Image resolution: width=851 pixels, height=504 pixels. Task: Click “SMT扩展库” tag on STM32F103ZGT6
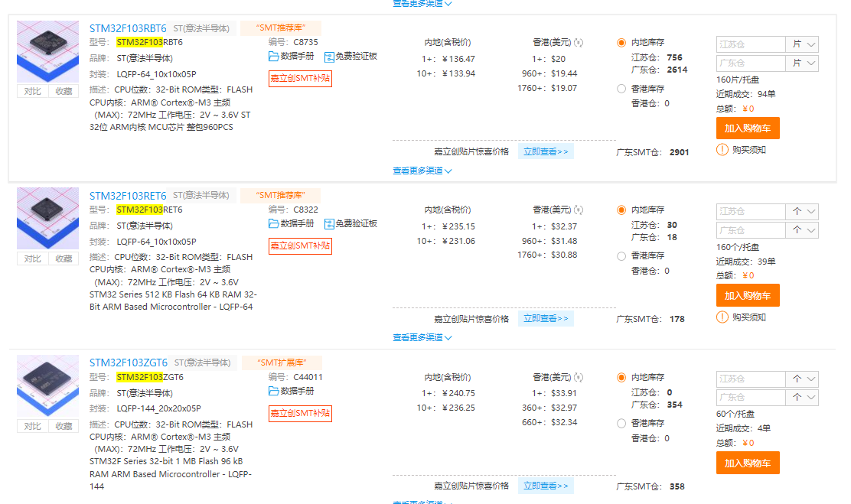282,363
